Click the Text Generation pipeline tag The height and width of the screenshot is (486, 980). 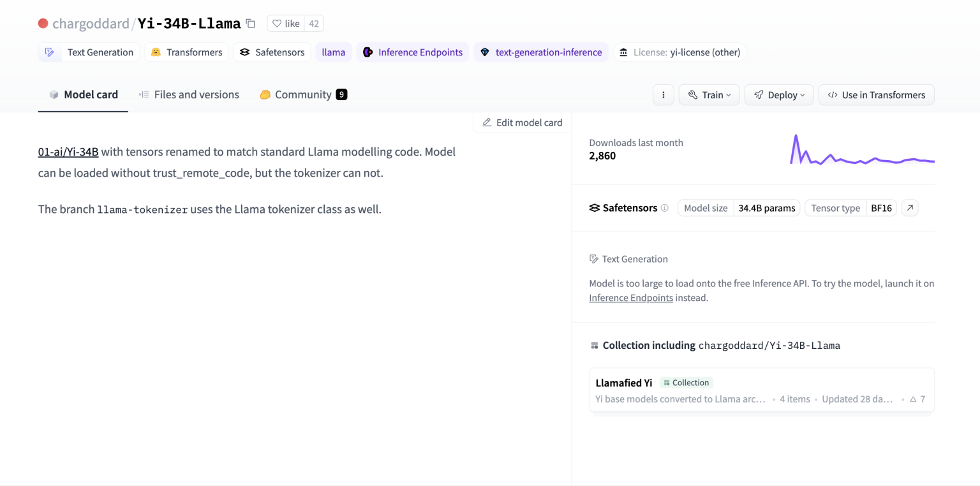click(x=89, y=52)
